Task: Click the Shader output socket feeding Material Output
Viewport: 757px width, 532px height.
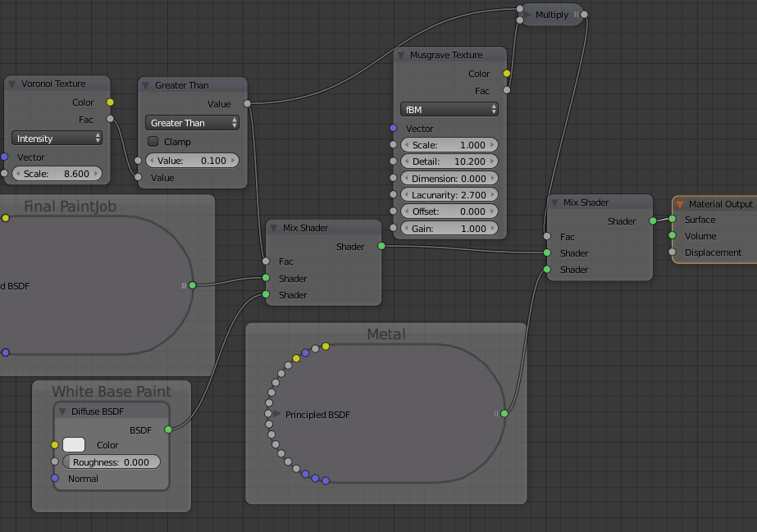Action: (x=653, y=221)
